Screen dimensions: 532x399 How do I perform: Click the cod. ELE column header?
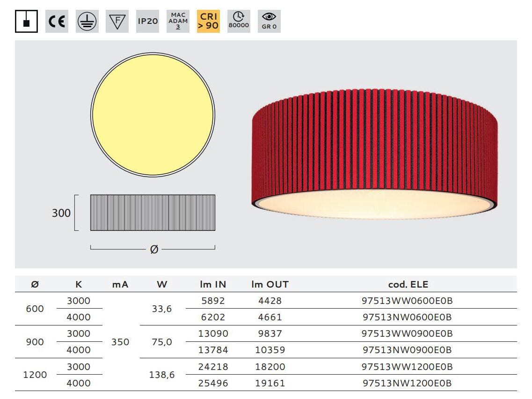[408, 284]
